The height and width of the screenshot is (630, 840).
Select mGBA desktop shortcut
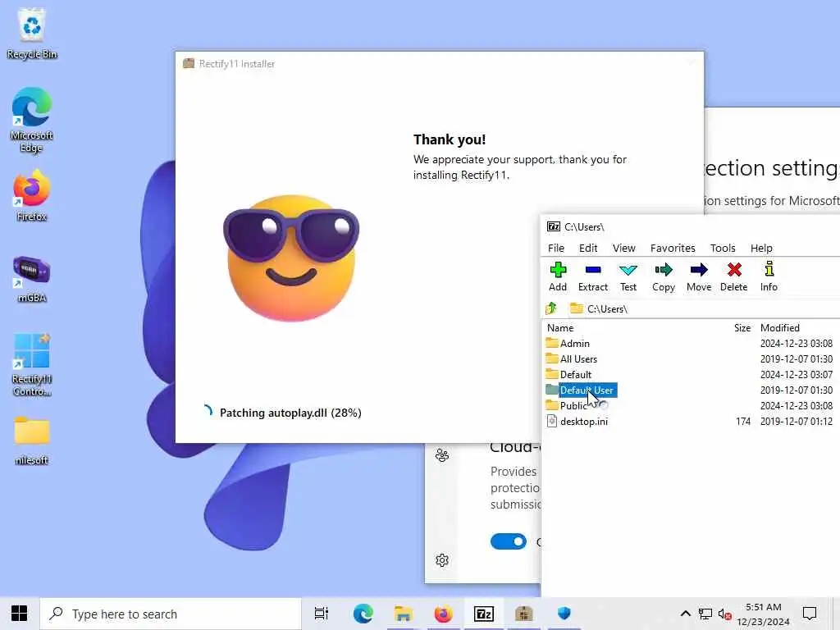pos(32,279)
